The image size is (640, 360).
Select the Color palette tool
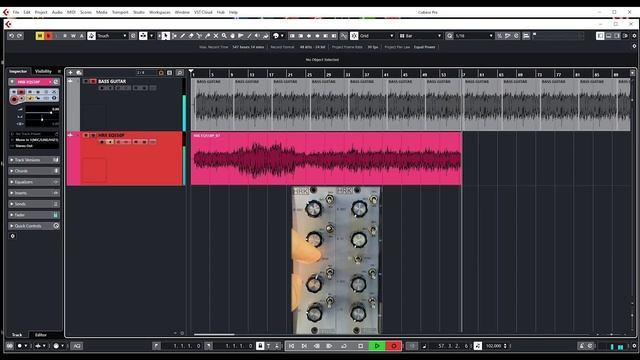276,36
